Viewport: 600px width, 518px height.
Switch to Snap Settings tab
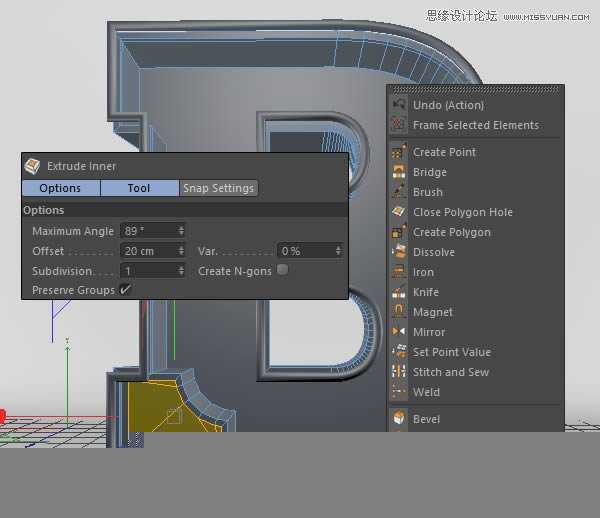pos(218,188)
